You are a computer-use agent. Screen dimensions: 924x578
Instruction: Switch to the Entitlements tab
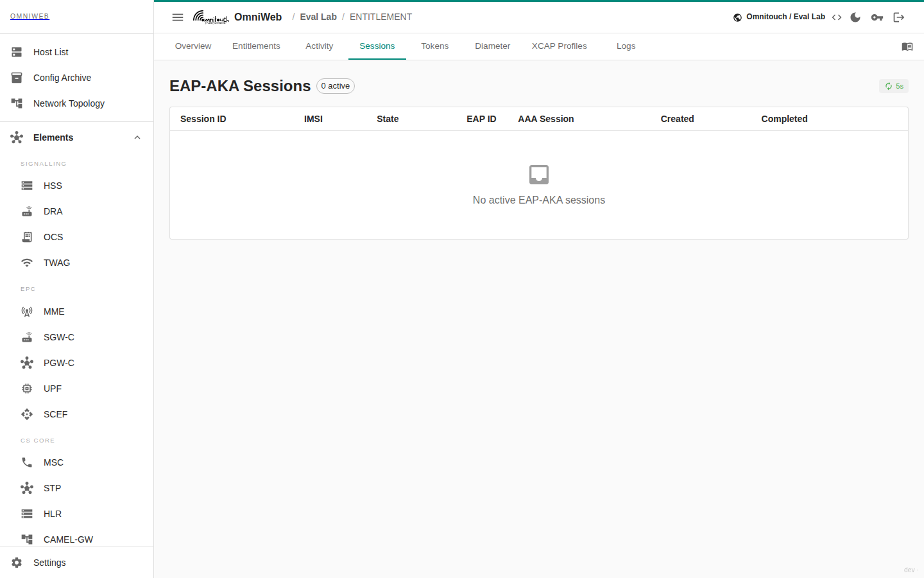tap(256, 46)
